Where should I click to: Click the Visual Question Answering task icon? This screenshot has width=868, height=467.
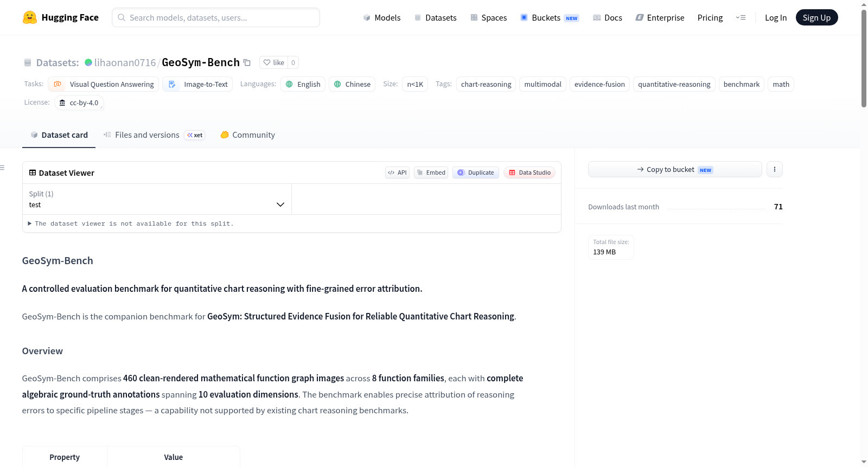[58, 84]
